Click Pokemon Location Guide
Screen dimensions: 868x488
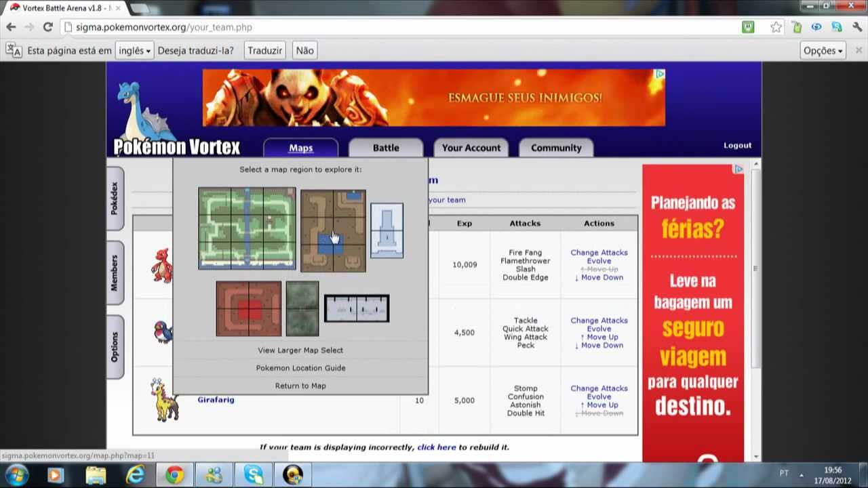click(x=300, y=368)
